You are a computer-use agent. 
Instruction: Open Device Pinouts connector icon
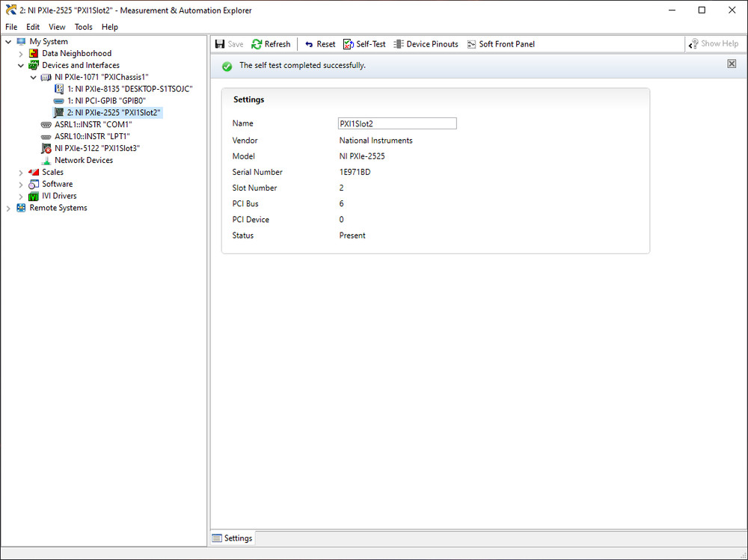(399, 44)
